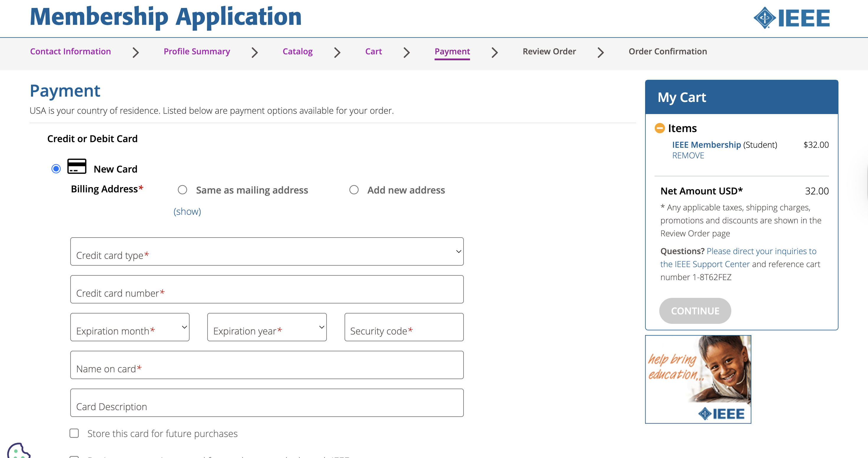Open the Credit card type dropdown

[267, 251]
